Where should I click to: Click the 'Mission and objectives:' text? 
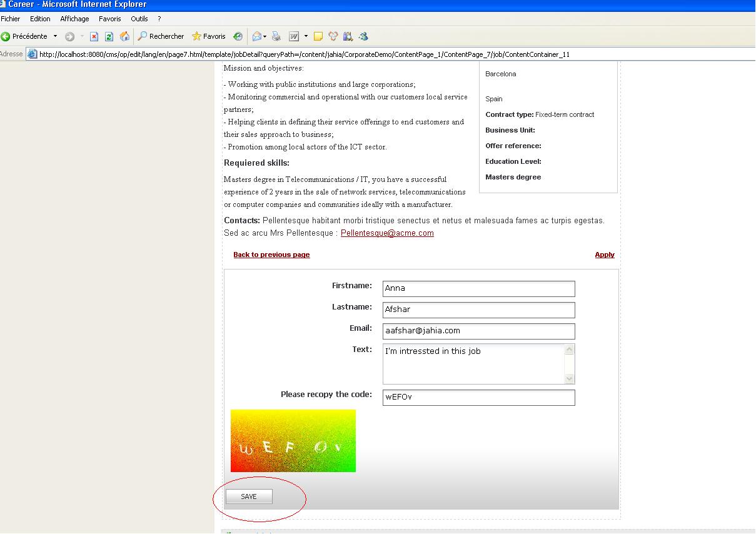263,68
